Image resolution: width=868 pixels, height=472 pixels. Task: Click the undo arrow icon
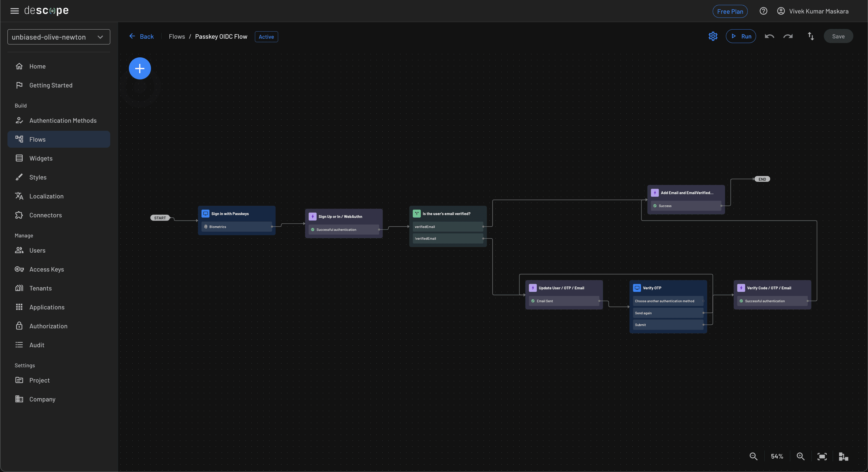click(x=769, y=36)
